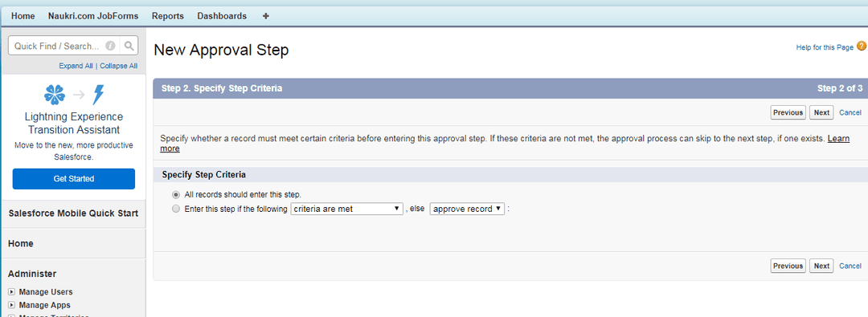The width and height of the screenshot is (868, 317).
Task: Select 'Enter this step if the following' radio
Action: click(176, 209)
